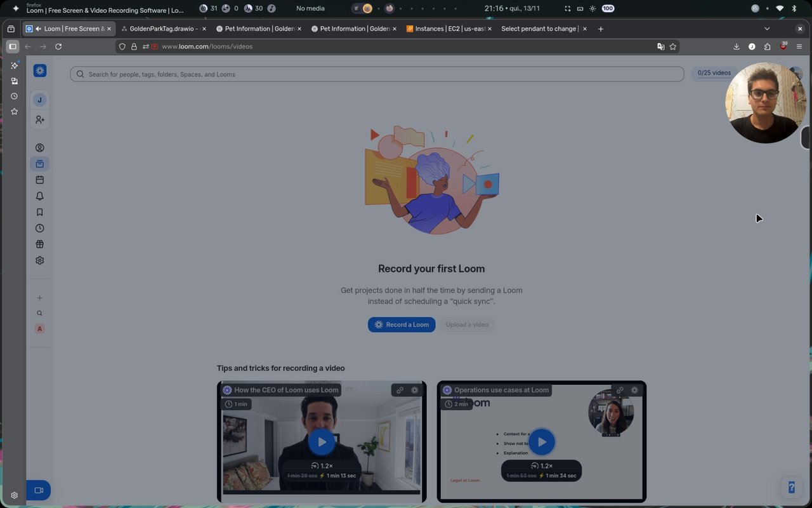
Task: Bookmark this page with the star icon
Action: 673,46
